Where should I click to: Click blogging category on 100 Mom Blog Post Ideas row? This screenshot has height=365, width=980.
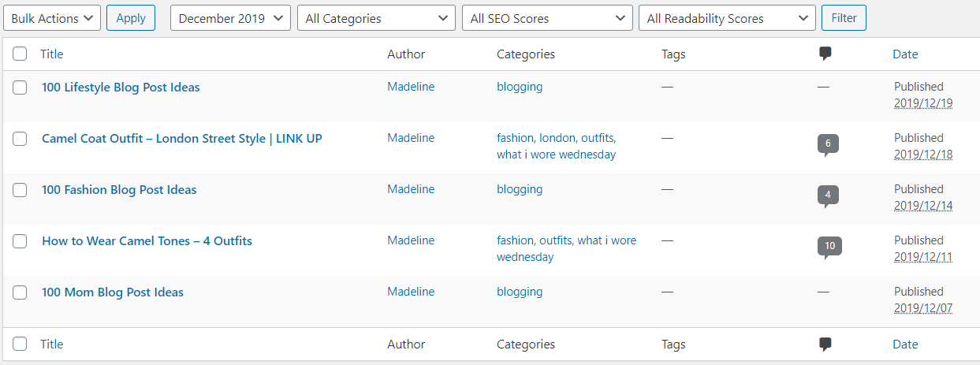[520, 292]
